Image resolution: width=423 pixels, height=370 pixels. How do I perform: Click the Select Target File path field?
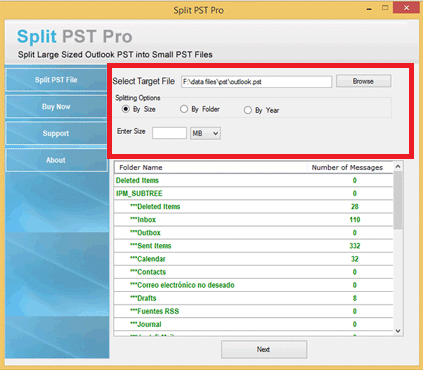tap(256, 82)
